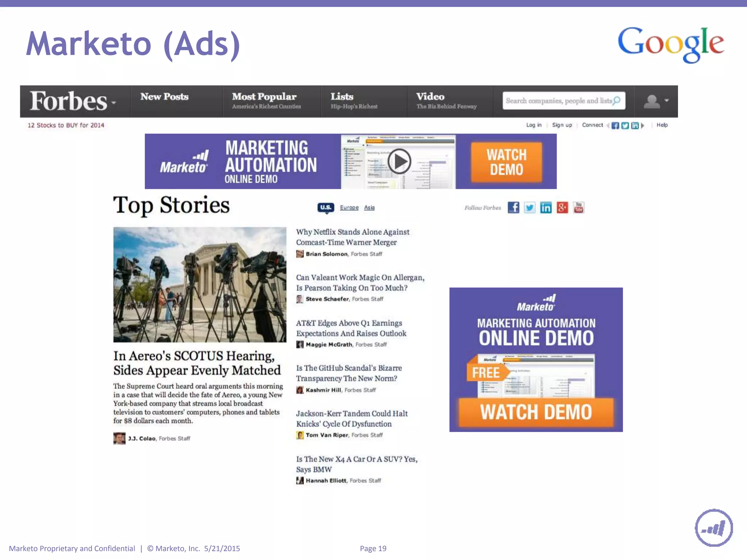Click the Brian Solomon author avatar

300,254
